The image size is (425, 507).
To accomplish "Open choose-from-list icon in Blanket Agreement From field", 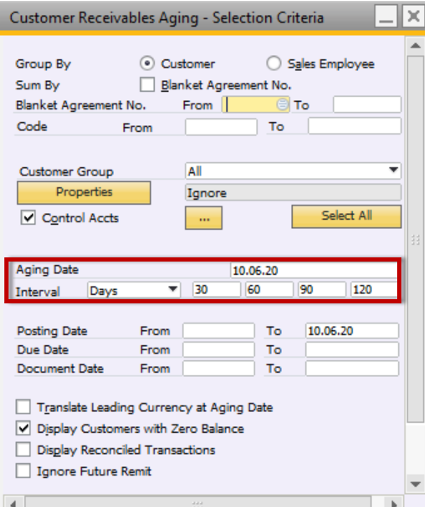I will (282, 105).
